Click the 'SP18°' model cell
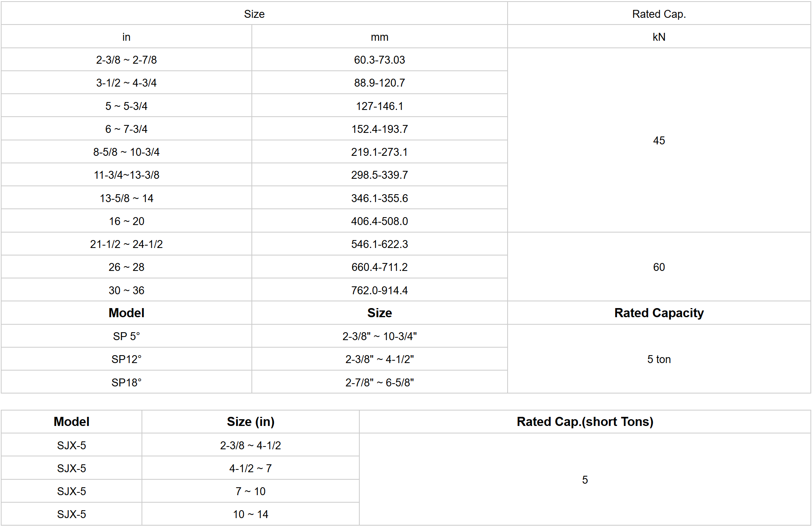The image size is (812, 526). 127,383
